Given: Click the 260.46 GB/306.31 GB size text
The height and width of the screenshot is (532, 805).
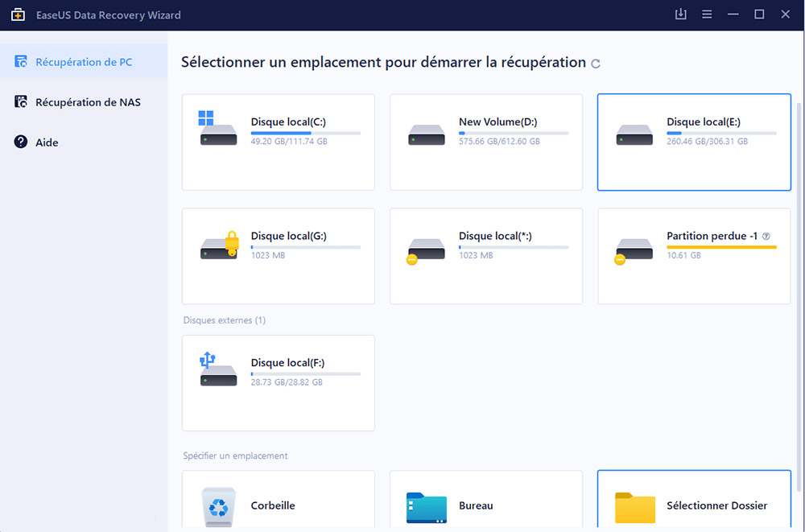Looking at the screenshot, I should (707, 141).
